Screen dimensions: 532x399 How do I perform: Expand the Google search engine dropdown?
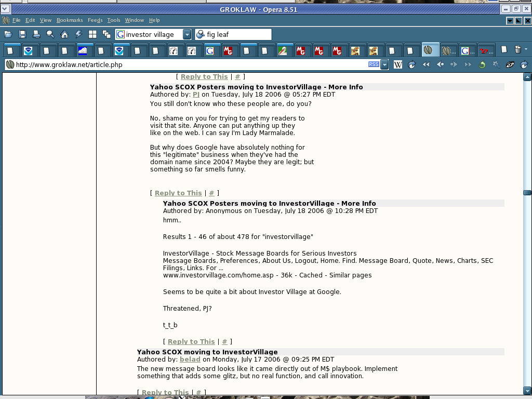click(187, 34)
